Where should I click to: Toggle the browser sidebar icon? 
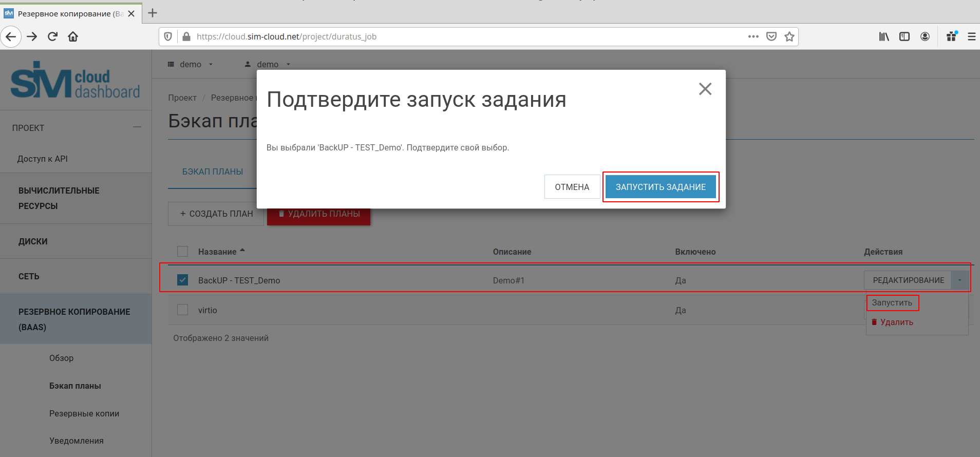[x=904, y=36]
